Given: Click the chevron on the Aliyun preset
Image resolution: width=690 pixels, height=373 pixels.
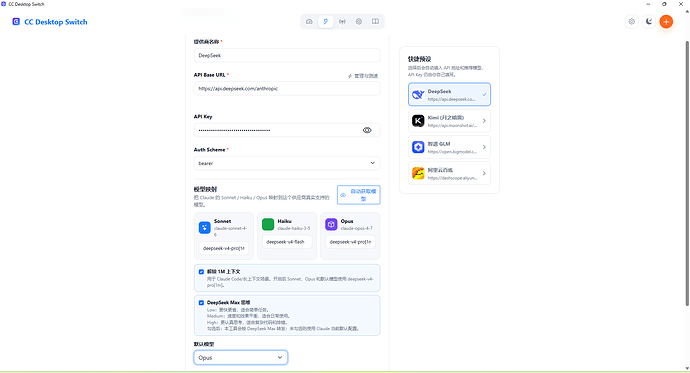Looking at the screenshot, I should (484, 173).
